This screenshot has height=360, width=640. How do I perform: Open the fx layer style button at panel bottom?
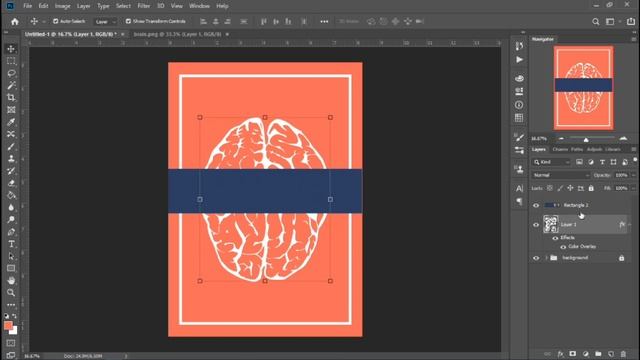[x=560, y=354]
